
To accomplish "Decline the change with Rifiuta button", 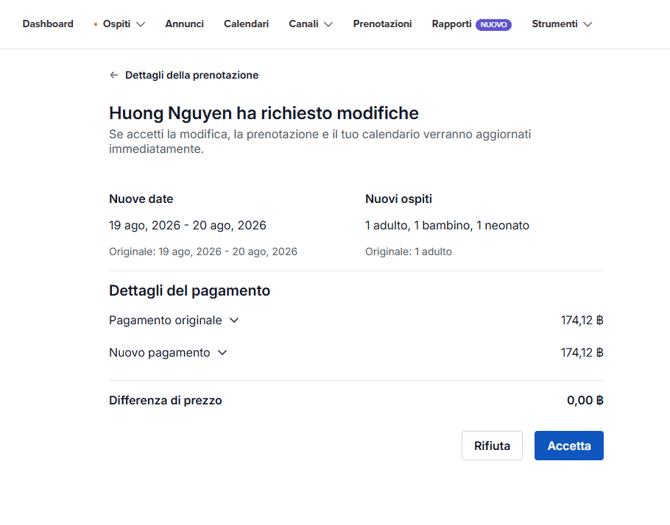I will [x=491, y=446].
